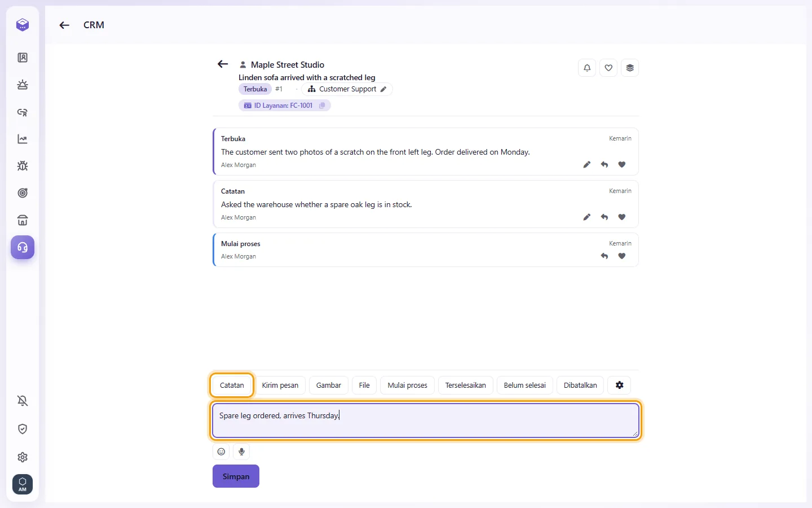Open the settings gear in sidebar

(23, 457)
